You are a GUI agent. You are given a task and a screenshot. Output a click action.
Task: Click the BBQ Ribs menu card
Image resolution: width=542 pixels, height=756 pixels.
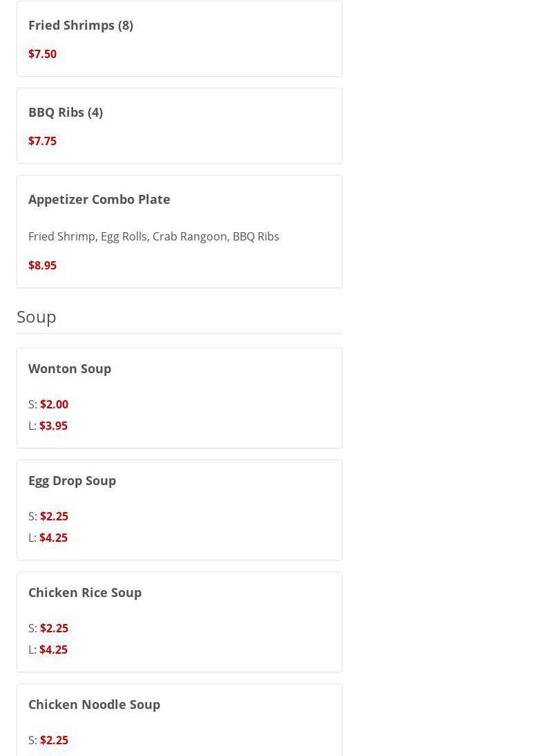tap(207, 126)
